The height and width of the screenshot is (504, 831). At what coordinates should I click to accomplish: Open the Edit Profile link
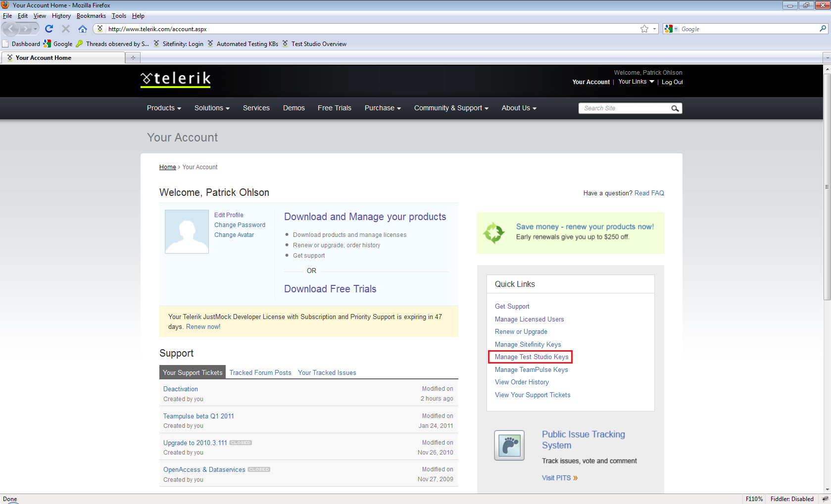click(229, 215)
